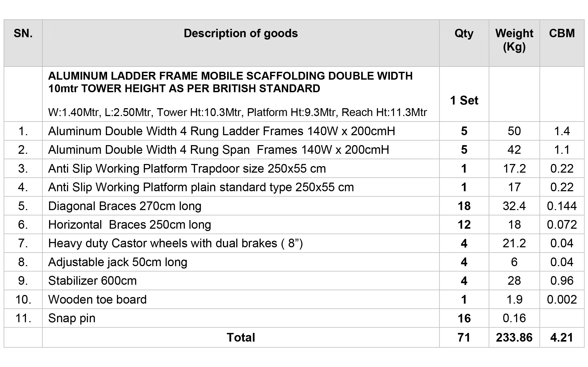The height and width of the screenshot is (367, 588).
Task: Click the Trapdoor platform weight 17.2
Action: pos(514,168)
